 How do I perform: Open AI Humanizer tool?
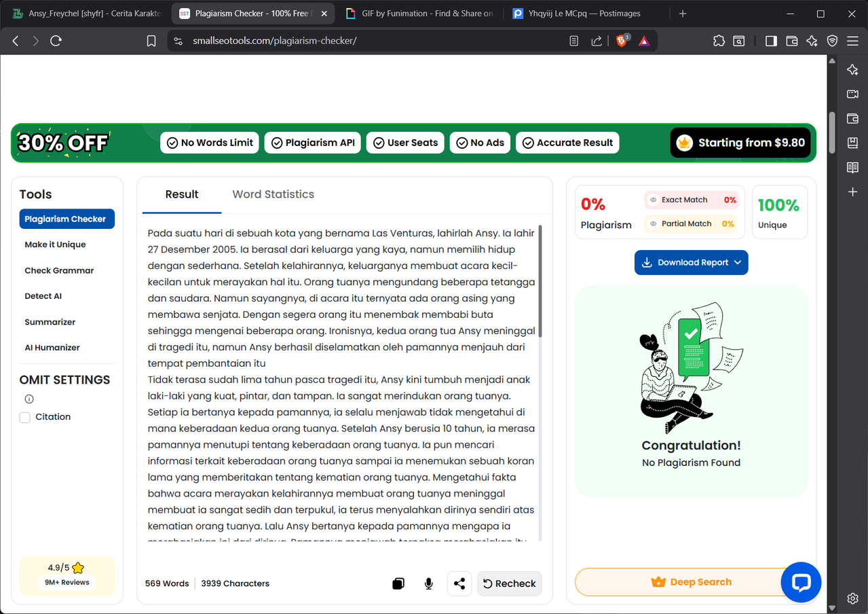[x=52, y=348]
